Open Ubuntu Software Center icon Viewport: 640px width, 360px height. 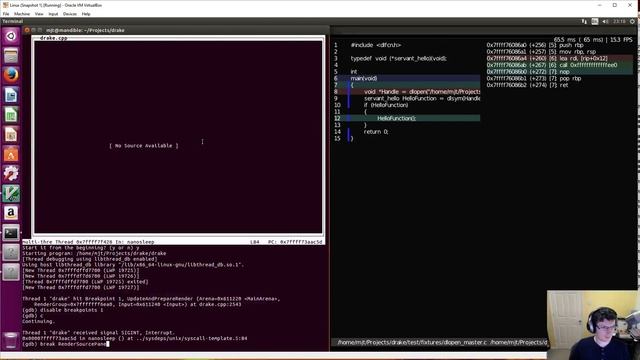[11, 154]
